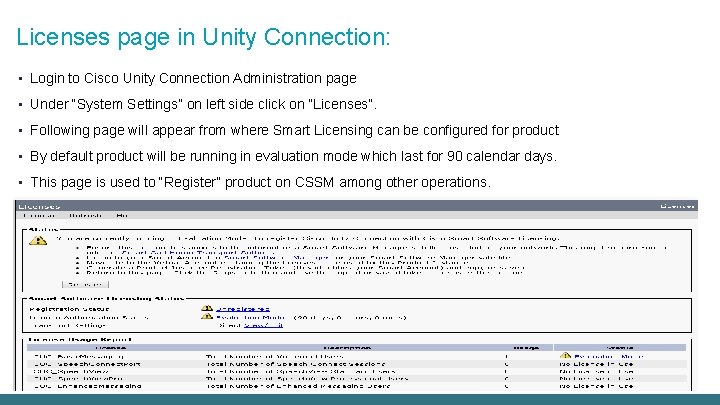Click warning icon beside Registration Status link
Image resolution: width=720 pixels, height=405 pixels.
[207, 309]
